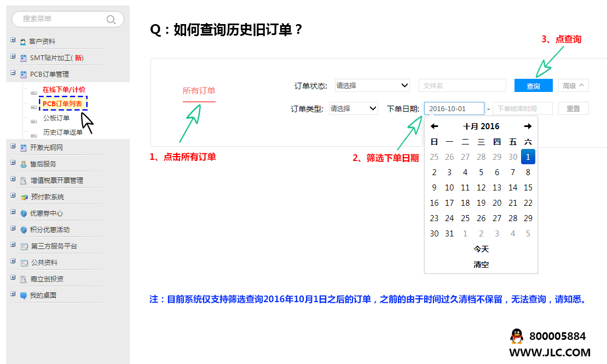Select the 所有订单 tab
Viewport: 607px width, 364px height.
[x=199, y=91]
